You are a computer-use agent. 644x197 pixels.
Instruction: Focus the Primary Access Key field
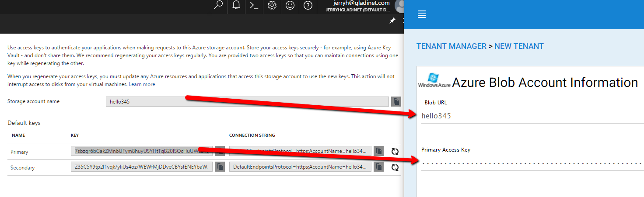[532, 163]
